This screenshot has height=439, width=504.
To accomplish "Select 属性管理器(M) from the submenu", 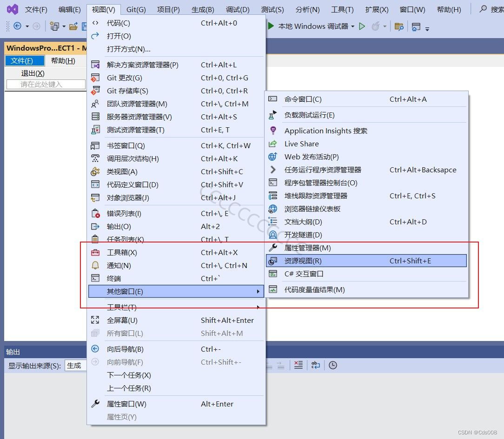I will point(309,248).
